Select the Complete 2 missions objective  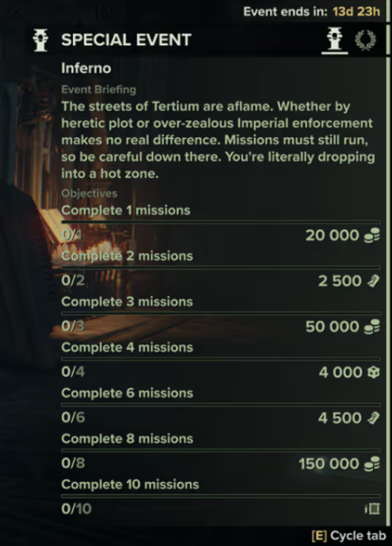tap(127, 256)
